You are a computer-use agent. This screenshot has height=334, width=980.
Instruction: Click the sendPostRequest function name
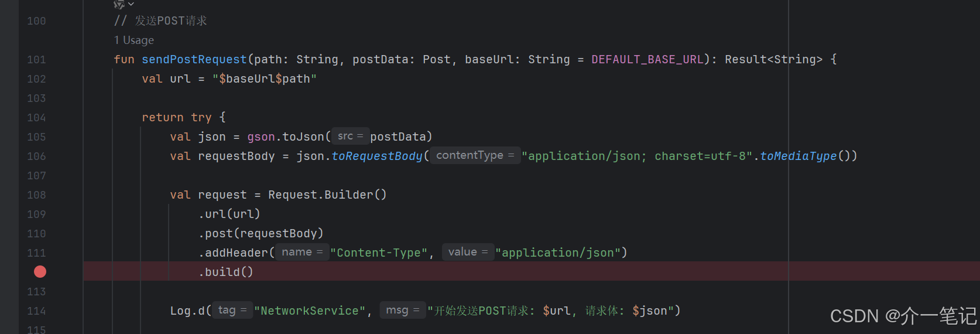pyautogui.click(x=194, y=59)
